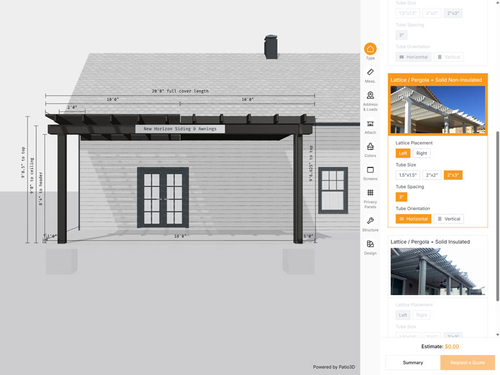Open the Screens section
Screen dimensions: 500x375
[370, 173]
